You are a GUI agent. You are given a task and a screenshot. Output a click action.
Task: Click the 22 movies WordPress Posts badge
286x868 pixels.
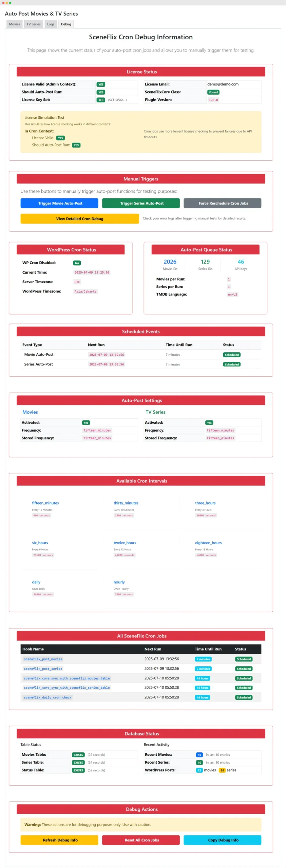point(199,770)
